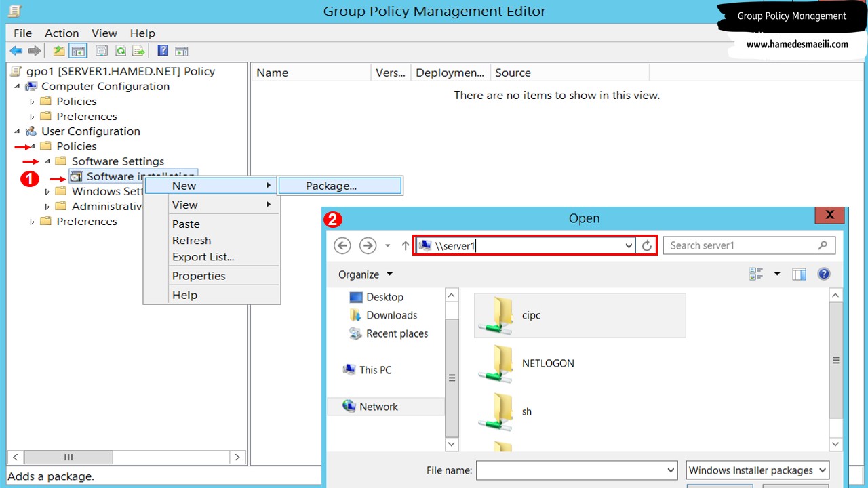
Task: Open the File menu
Action: (22, 33)
